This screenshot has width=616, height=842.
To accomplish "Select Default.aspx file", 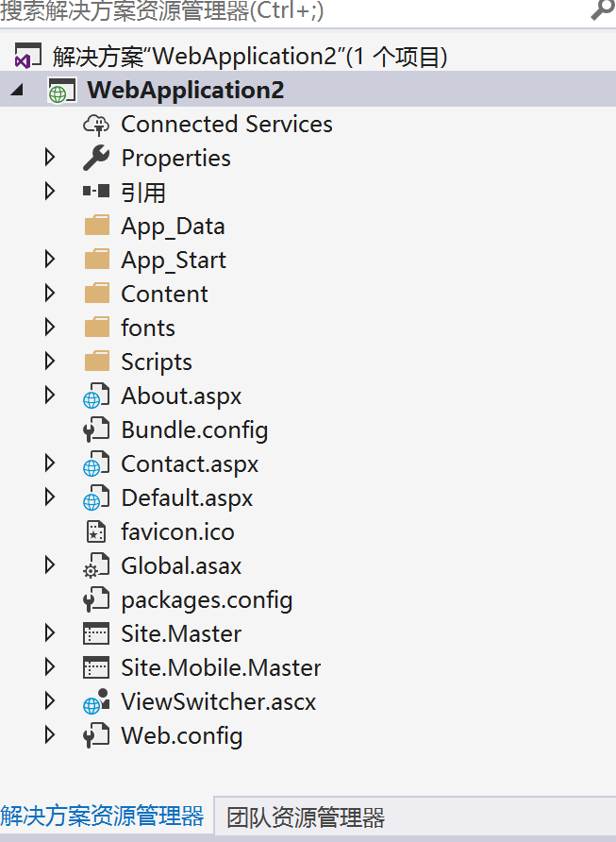I will pyautogui.click(x=187, y=497).
